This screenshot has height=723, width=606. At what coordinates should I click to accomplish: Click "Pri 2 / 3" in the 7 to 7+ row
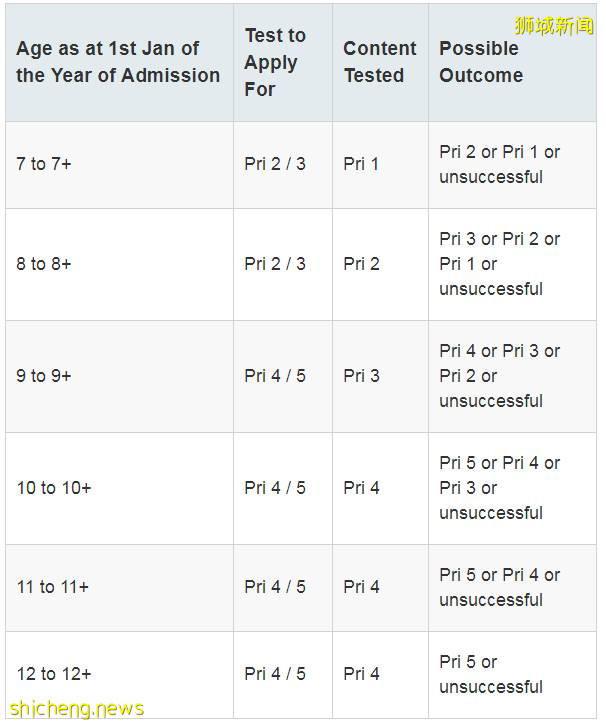(x=275, y=164)
